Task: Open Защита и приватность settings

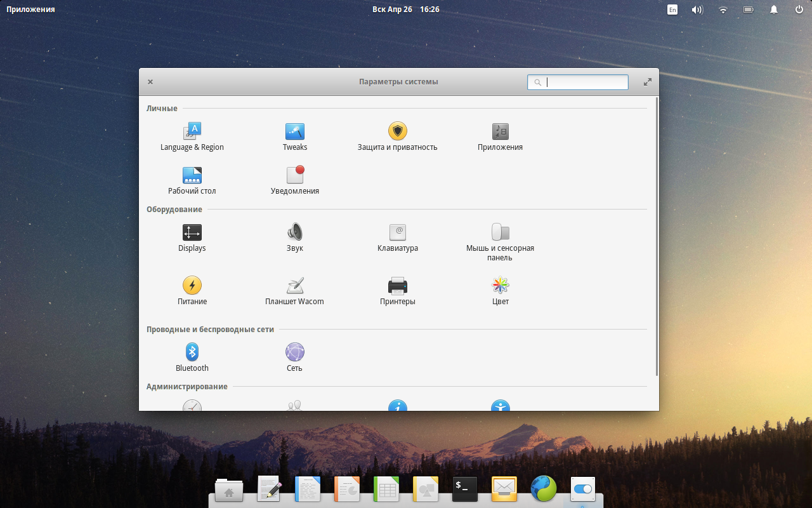Action: click(x=398, y=132)
